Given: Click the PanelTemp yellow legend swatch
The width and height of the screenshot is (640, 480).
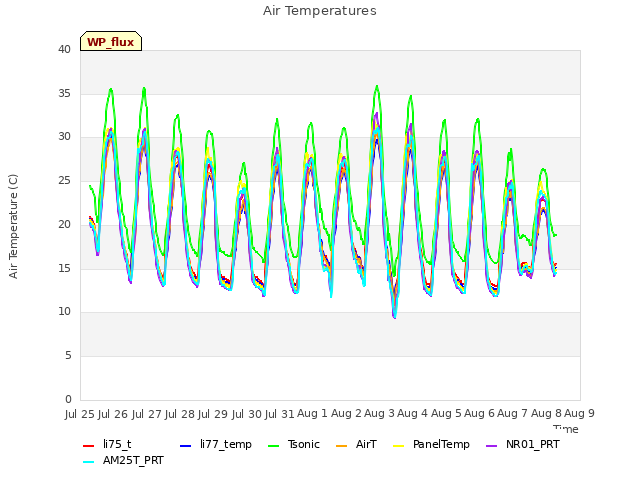Looking at the screenshot, I should click(398, 446).
